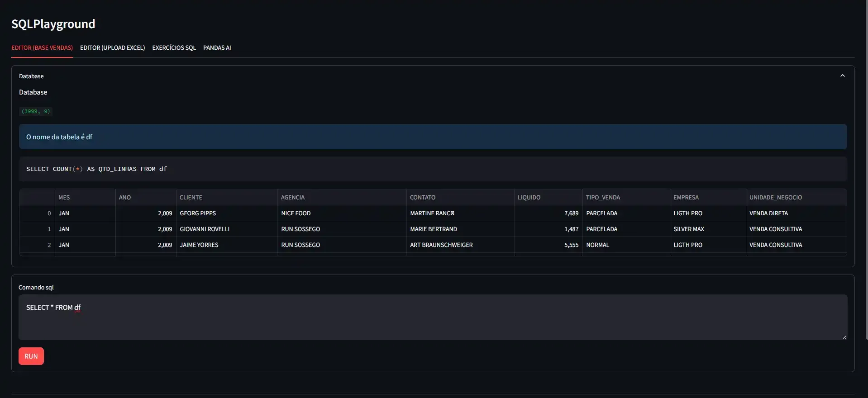Image resolution: width=868 pixels, height=398 pixels.
Task: Click the SELECT COUNT(*) code block
Action: [433, 169]
